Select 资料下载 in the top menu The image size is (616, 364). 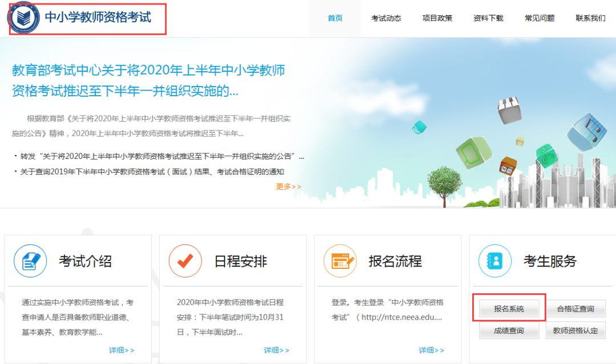tap(488, 18)
